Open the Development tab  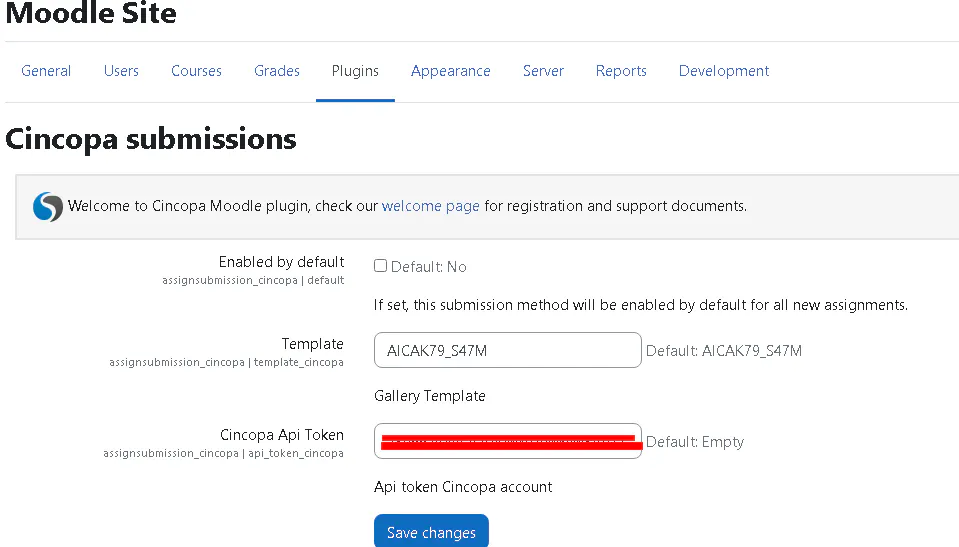(x=724, y=71)
